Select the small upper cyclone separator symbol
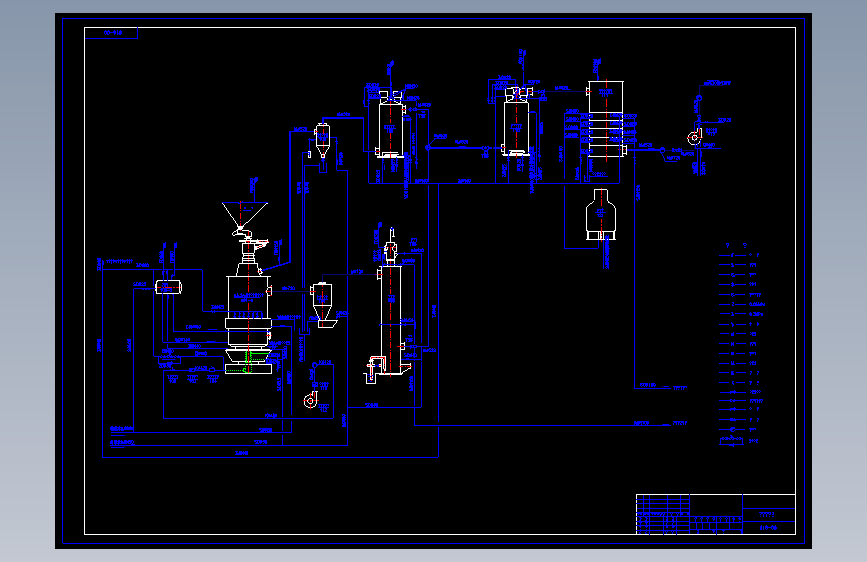Screen dimensions: 867x562 click(x=322, y=140)
